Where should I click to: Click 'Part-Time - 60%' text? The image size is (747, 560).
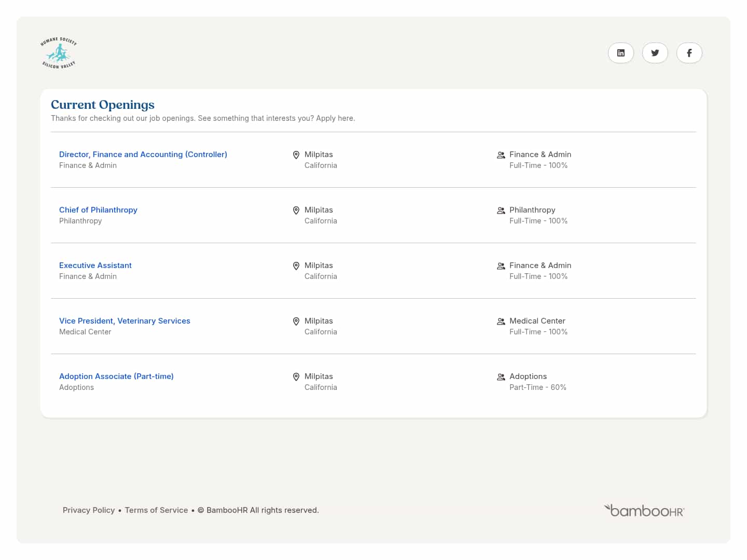click(x=538, y=387)
